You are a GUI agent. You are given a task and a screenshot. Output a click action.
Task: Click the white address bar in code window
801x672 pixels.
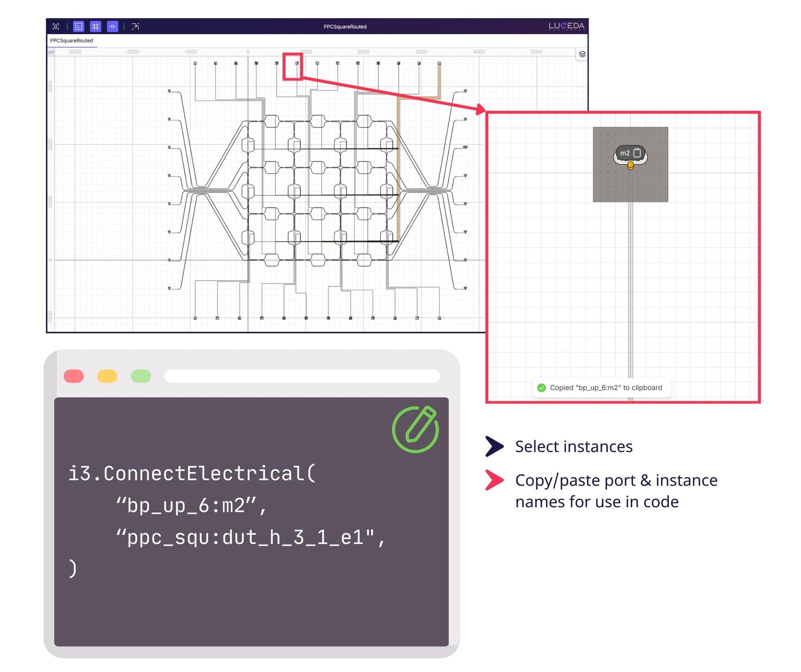[x=302, y=376]
